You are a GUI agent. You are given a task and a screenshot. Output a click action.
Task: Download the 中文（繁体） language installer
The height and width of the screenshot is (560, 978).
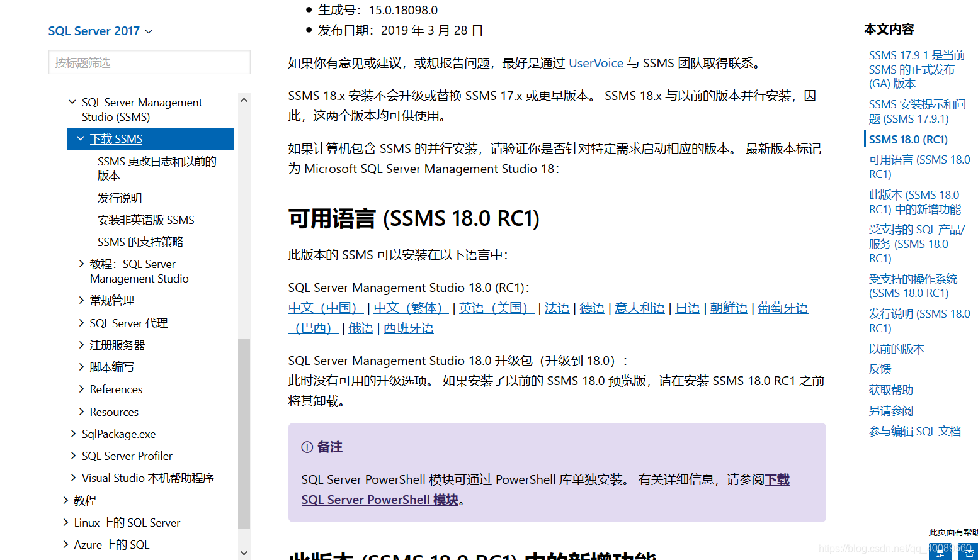point(411,308)
